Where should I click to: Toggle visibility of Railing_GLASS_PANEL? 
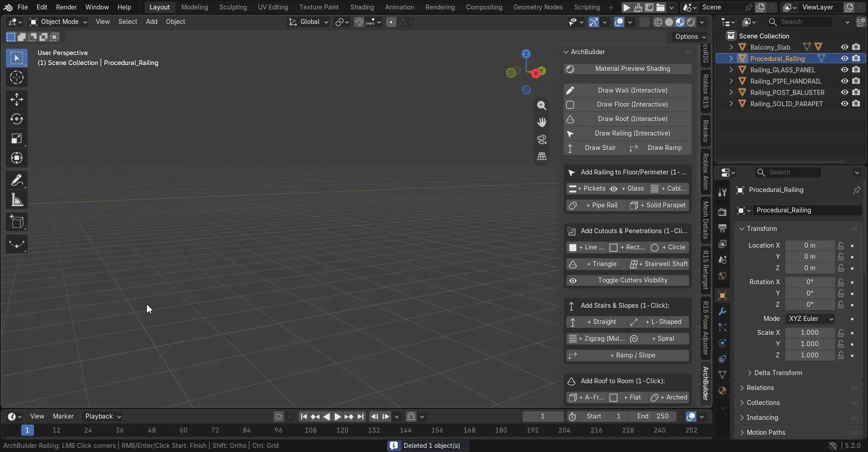point(844,70)
